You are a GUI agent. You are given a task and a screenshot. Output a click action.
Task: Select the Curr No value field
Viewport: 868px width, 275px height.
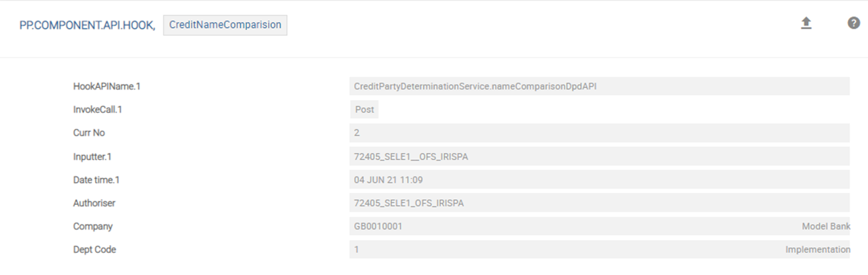click(600, 133)
